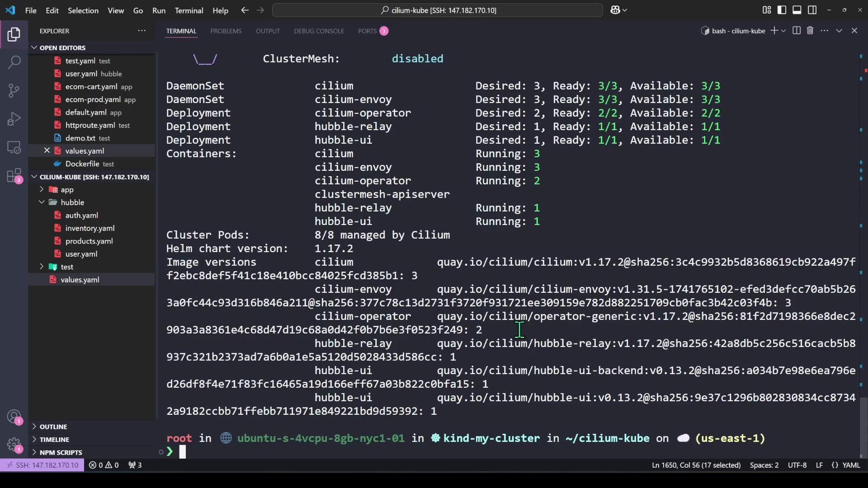Open the Help menu
This screenshot has height=488, width=868.
pos(220,10)
